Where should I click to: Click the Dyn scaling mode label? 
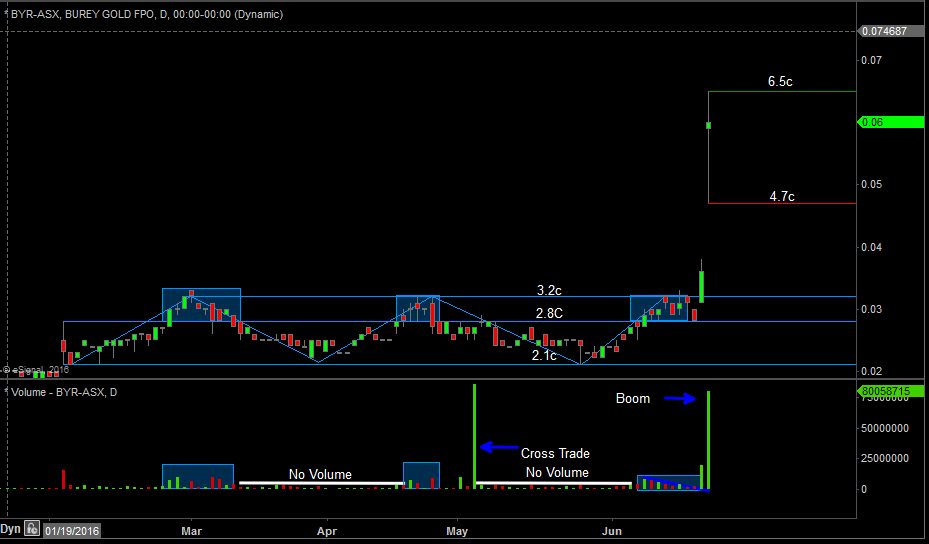10,529
